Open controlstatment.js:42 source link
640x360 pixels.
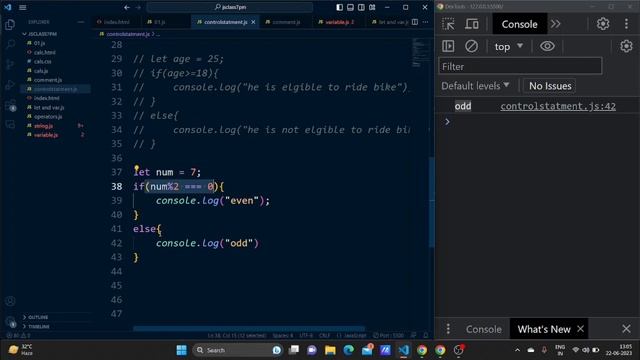[558, 106]
